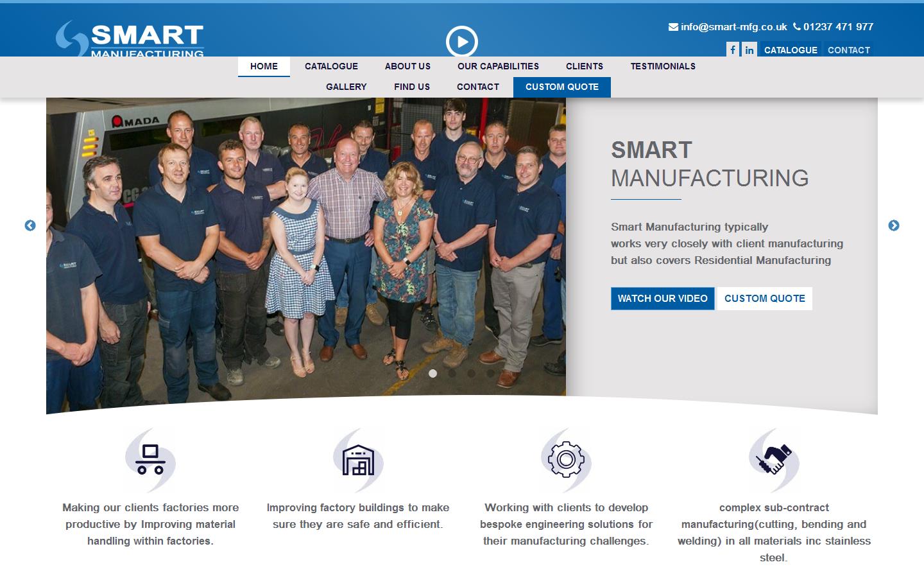Go back using left carousel arrow
This screenshot has height=578, width=924.
point(30,226)
